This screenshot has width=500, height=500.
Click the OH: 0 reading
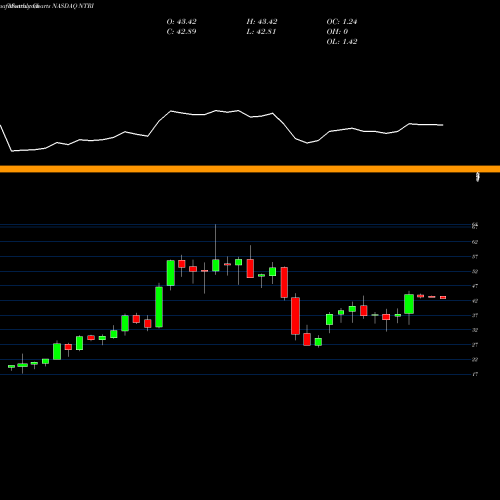click(x=337, y=32)
